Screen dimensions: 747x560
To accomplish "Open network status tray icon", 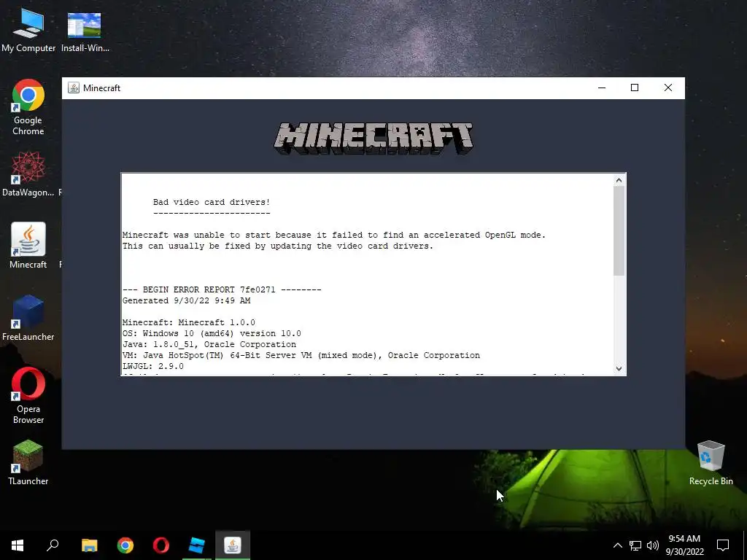I will click(x=635, y=545).
